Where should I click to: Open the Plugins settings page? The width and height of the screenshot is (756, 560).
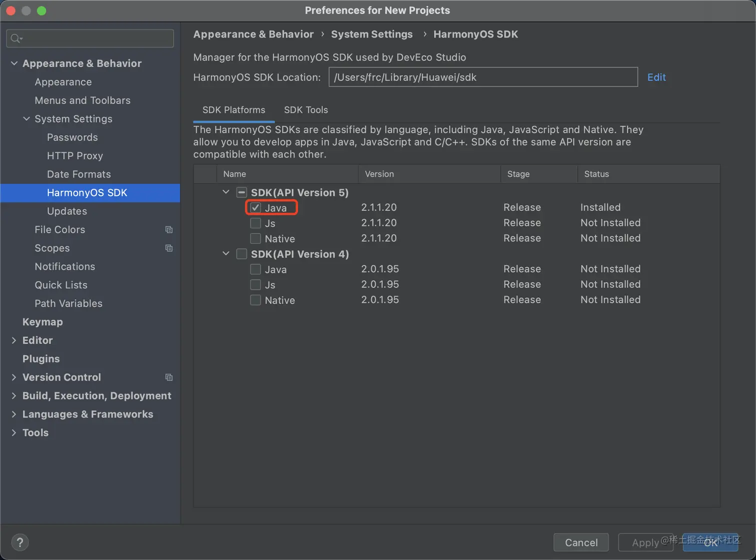(x=41, y=359)
